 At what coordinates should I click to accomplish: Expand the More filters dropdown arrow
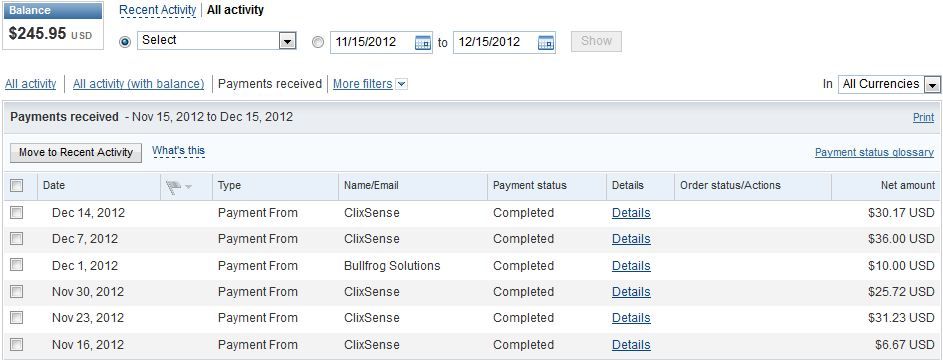[x=401, y=84]
